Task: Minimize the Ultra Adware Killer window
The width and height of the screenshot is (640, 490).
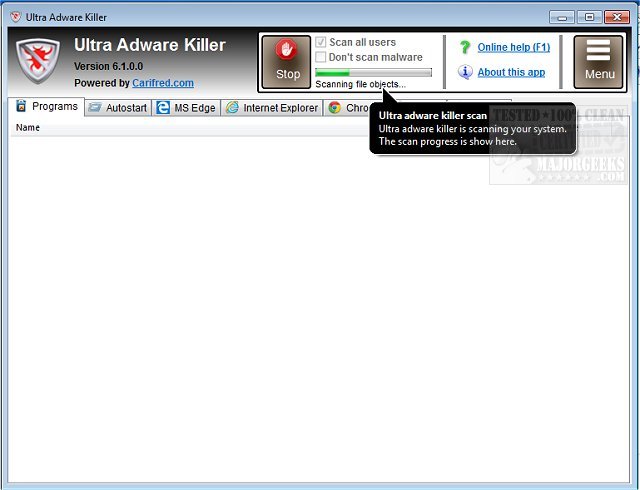Action: click(x=562, y=17)
